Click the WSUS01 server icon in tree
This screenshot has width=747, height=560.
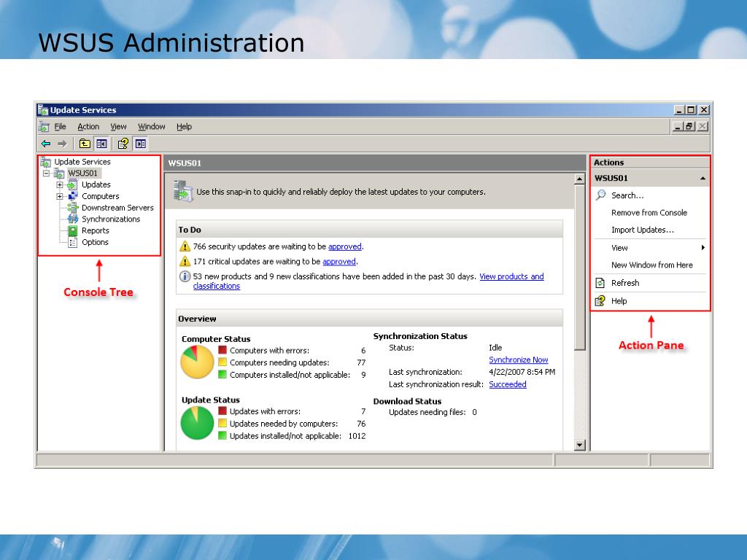pos(60,174)
